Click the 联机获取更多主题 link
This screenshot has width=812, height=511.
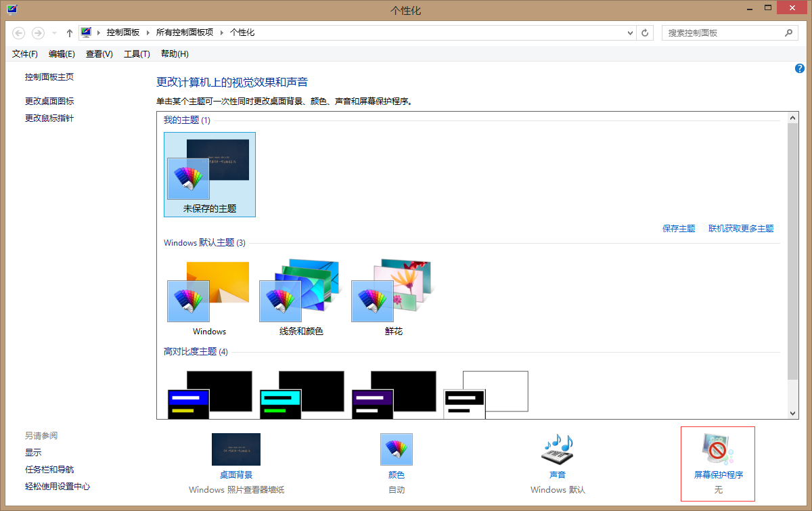[x=741, y=229]
